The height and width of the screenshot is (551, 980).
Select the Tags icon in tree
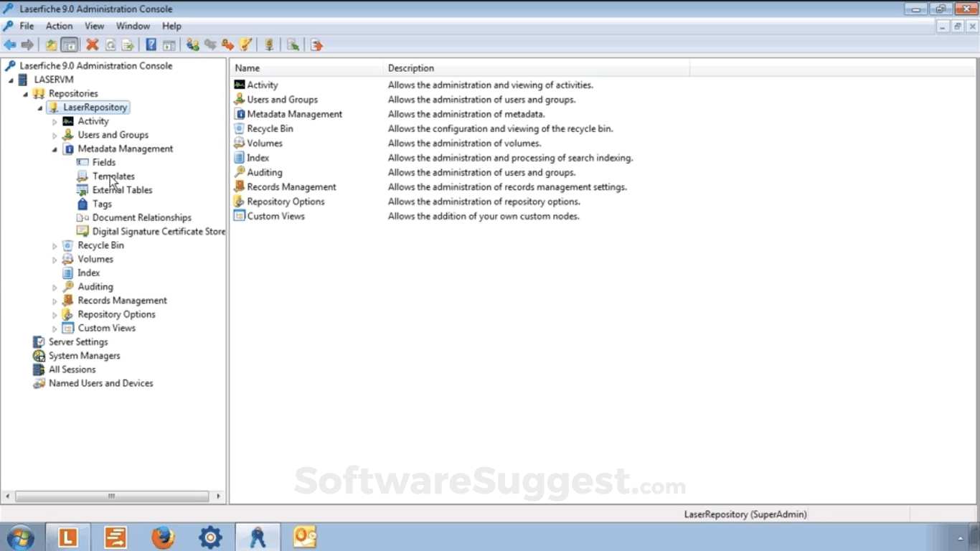(83, 204)
